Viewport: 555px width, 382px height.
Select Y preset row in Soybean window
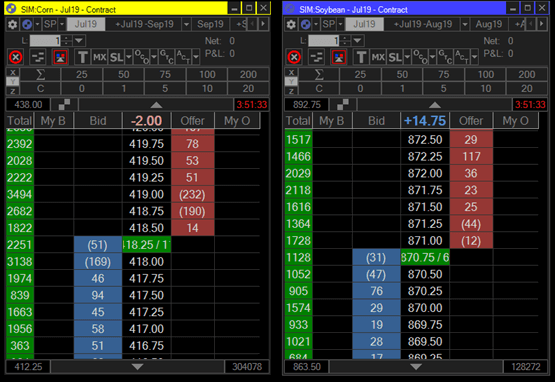point(291,81)
